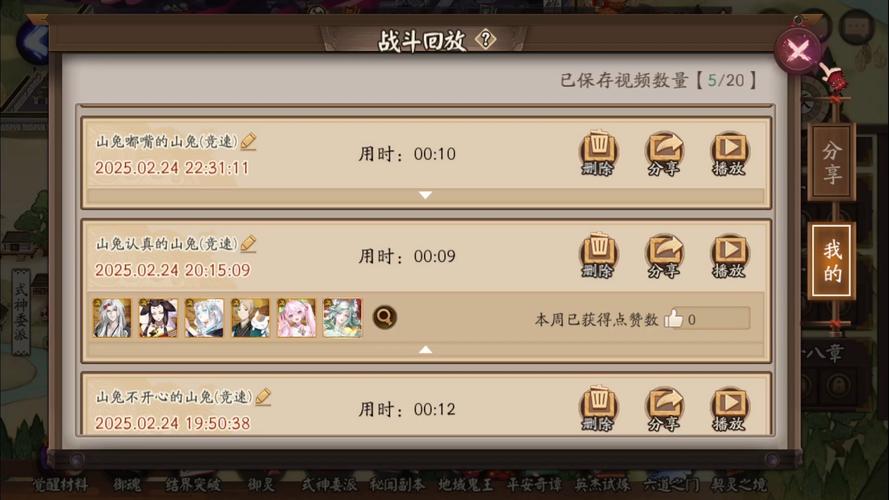Click the pink-haired shikigami portrait

(x=297, y=318)
